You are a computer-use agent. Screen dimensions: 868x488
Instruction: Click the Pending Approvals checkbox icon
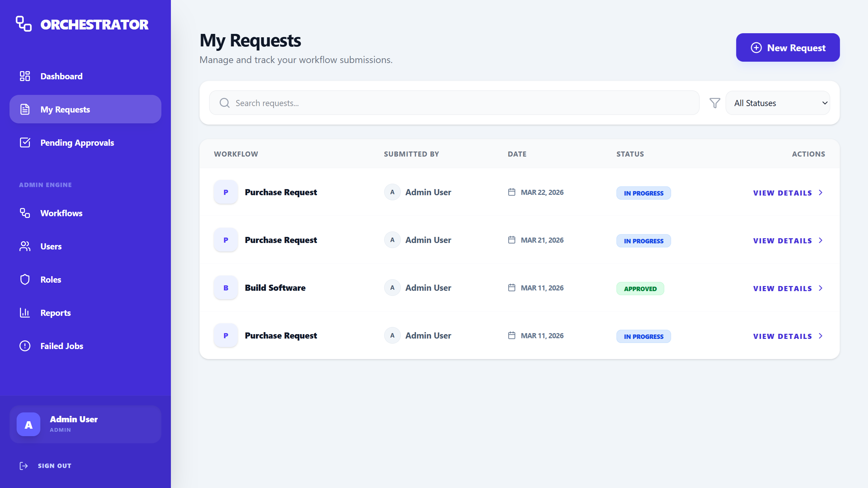(25, 143)
